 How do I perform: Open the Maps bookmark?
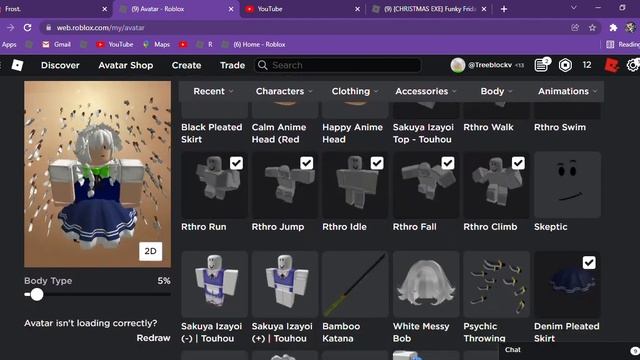point(156,44)
